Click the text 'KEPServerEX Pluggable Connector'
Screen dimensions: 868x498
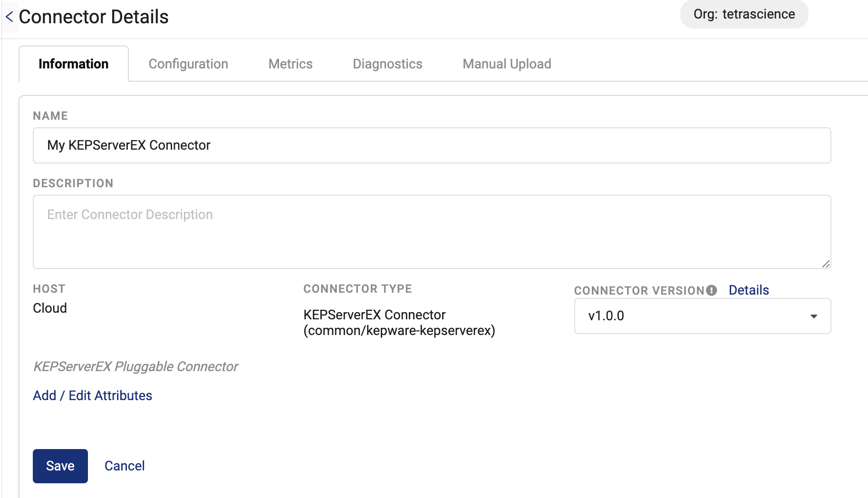(135, 366)
